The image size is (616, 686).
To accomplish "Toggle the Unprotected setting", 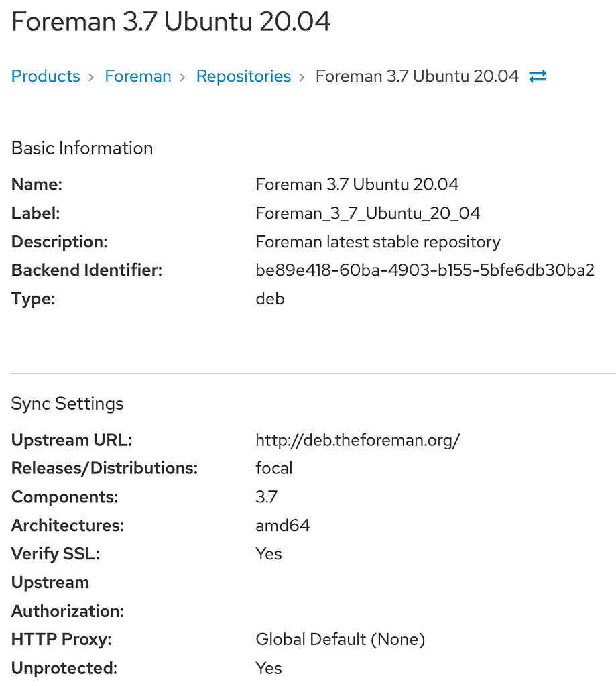I will (x=268, y=668).
